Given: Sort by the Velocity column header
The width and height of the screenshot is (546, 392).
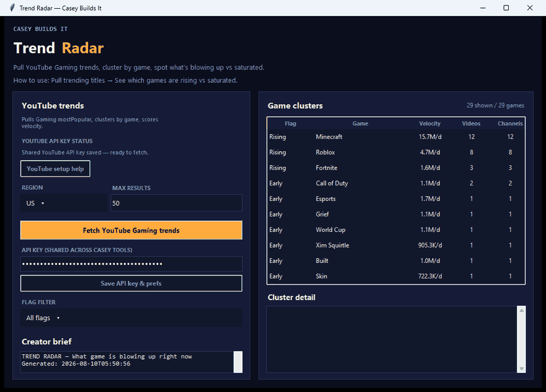Looking at the screenshot, I should click(430, 123).
